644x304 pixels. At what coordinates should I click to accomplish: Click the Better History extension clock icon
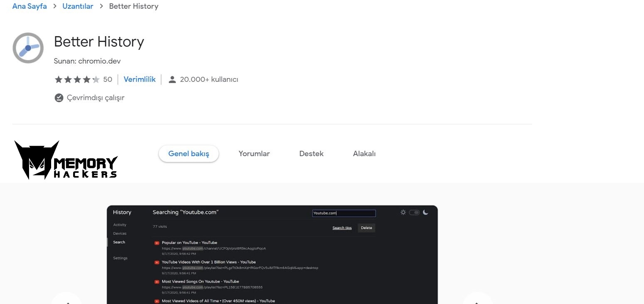(28, 48)
